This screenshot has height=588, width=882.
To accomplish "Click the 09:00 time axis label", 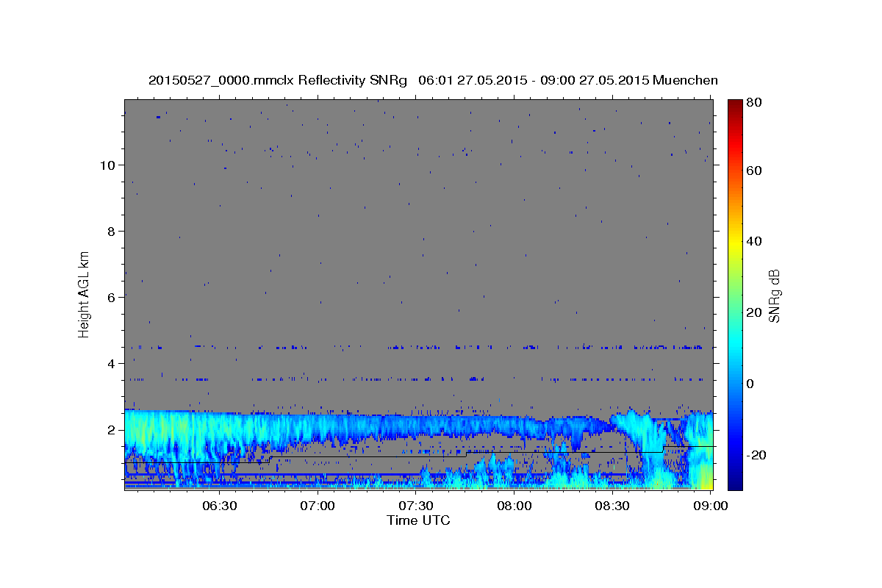I will click(711, 506).
